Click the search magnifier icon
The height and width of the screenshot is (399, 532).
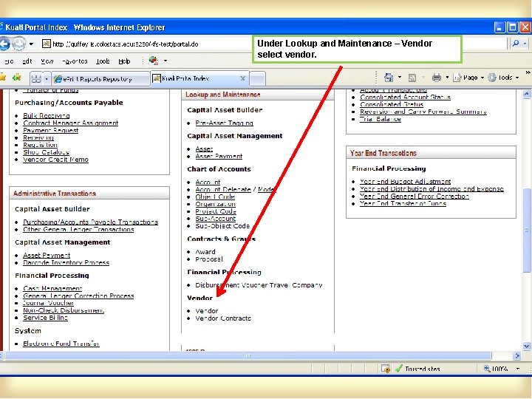tap(516, 44)
